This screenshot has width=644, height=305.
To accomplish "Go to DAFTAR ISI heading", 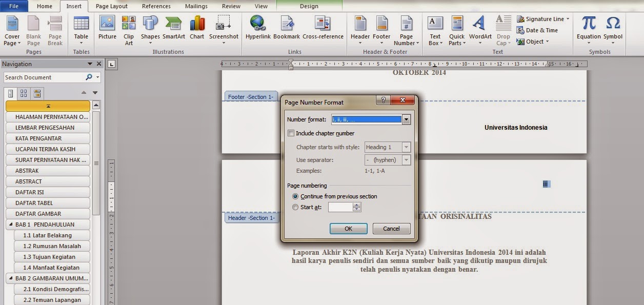I will tap(48, 192).
